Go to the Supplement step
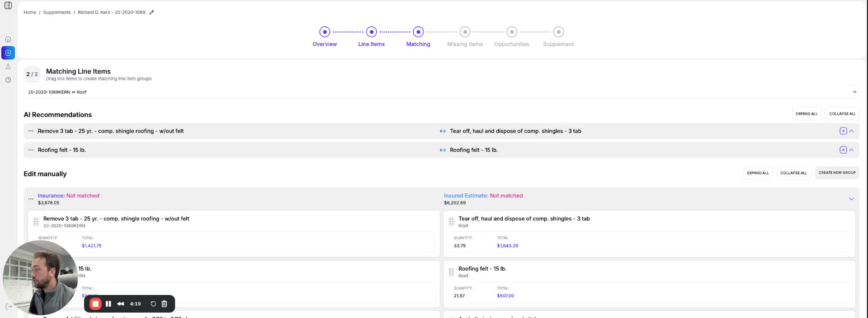 pyautogui.click(x=558, y=37)
